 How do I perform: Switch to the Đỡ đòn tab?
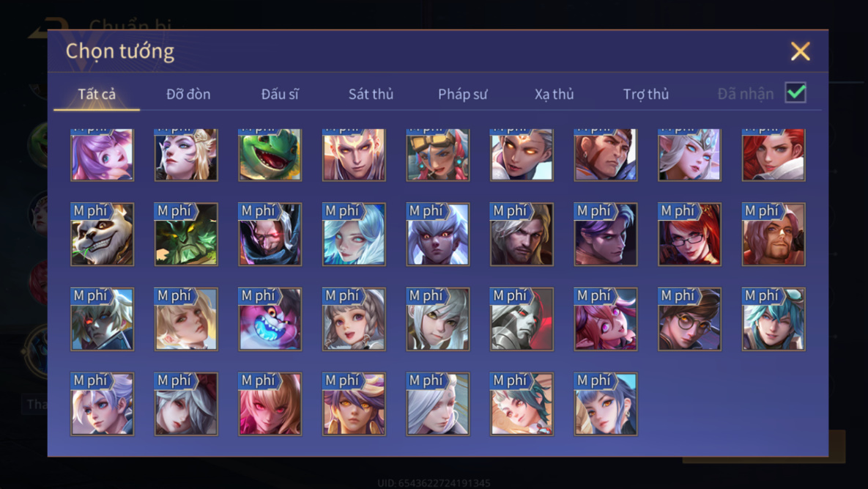[x=188, y=94]
